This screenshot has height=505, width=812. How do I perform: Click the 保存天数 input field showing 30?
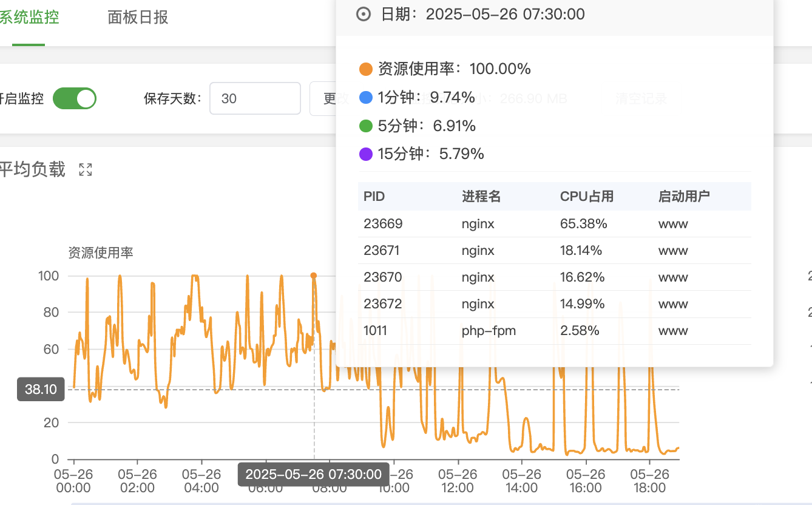255,98
